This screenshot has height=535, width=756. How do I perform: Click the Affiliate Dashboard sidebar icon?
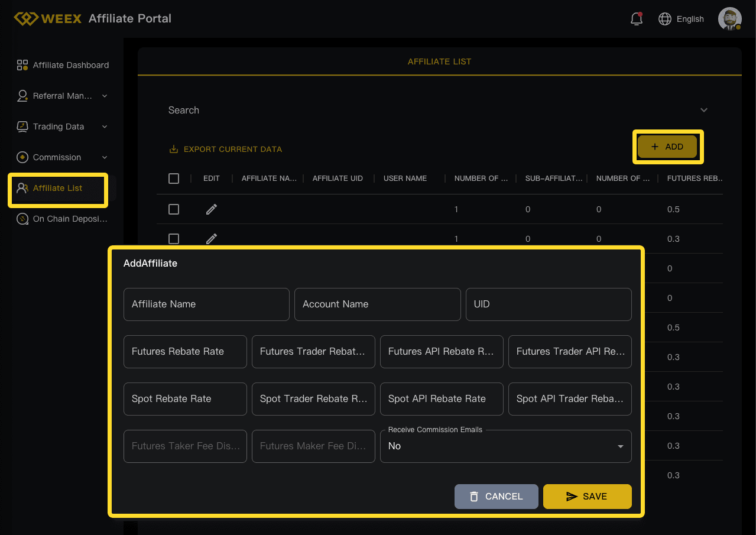click(x=22, y=65)
